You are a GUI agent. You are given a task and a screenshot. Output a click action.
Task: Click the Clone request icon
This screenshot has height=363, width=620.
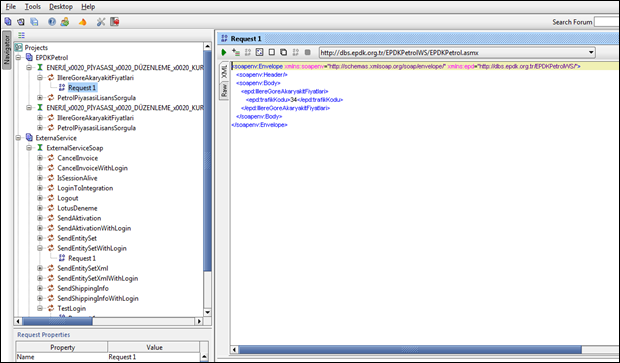284,52
